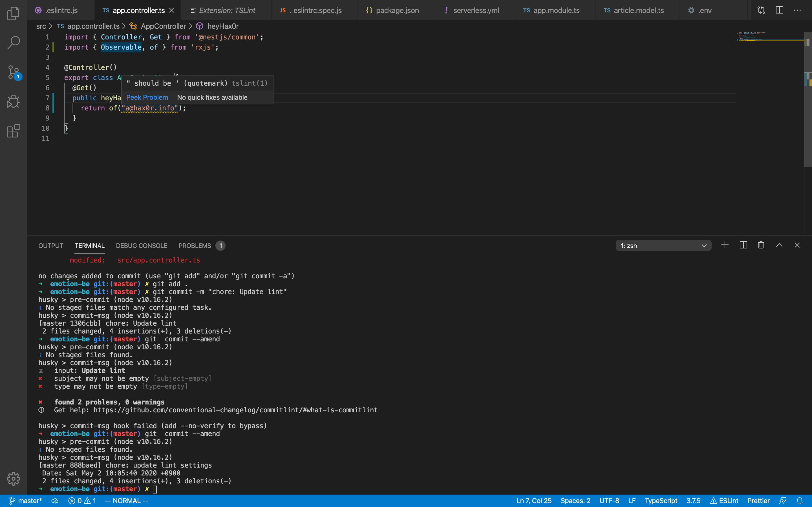Open the package.json editor tab
Viewport: 812px width, 507px height.
[x=397, y=10]
